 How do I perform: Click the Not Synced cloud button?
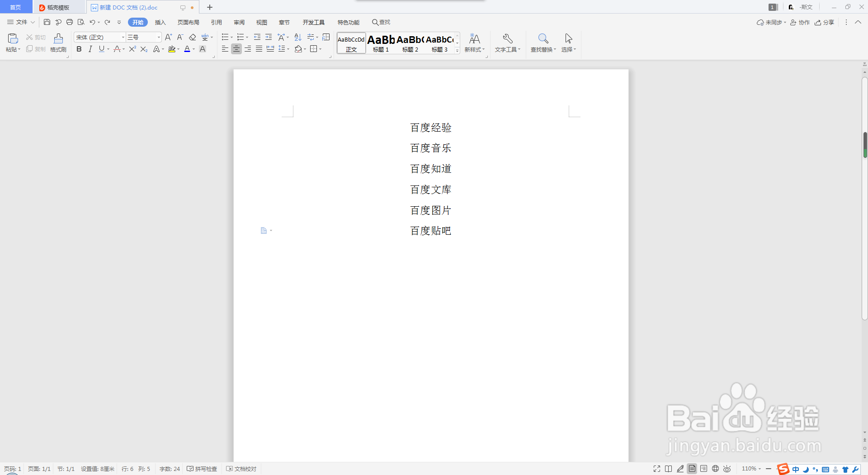coord(772,22)
